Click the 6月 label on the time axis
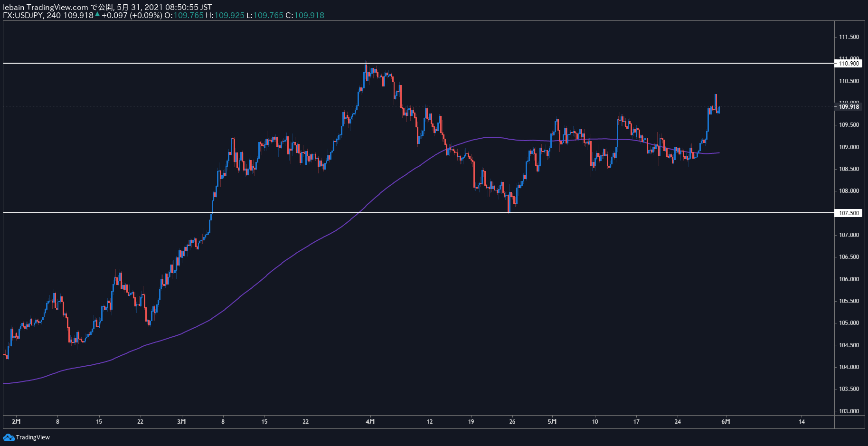This screenshot has width=868, height=446. (x=726, y=422)
